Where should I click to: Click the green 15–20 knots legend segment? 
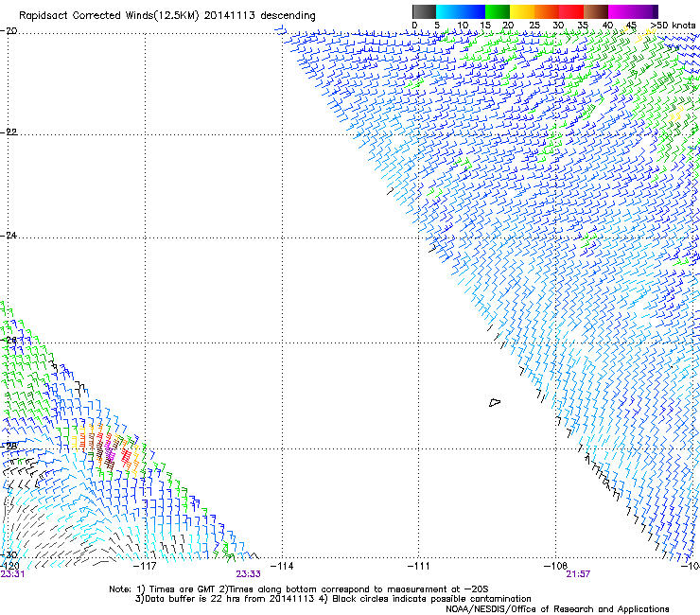tap(498, 11)
